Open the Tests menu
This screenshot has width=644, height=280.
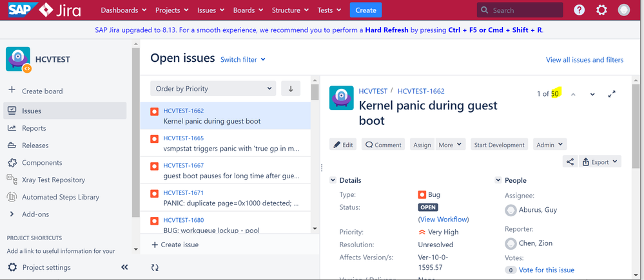point(329,10)
